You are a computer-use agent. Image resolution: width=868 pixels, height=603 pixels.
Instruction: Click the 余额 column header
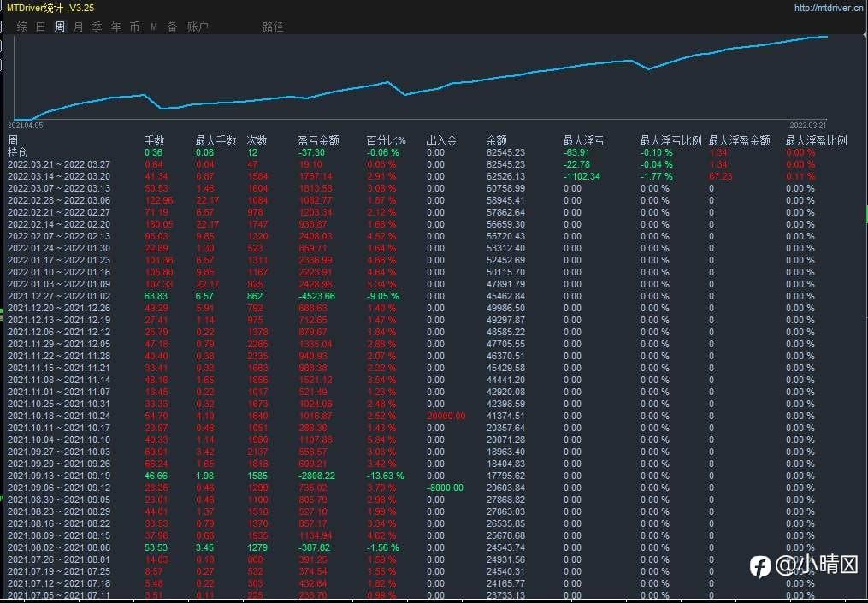[497, 140]
